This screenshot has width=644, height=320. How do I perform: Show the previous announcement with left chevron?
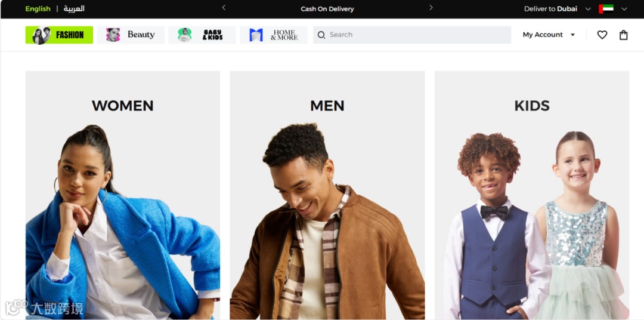[x=224, y=7]
